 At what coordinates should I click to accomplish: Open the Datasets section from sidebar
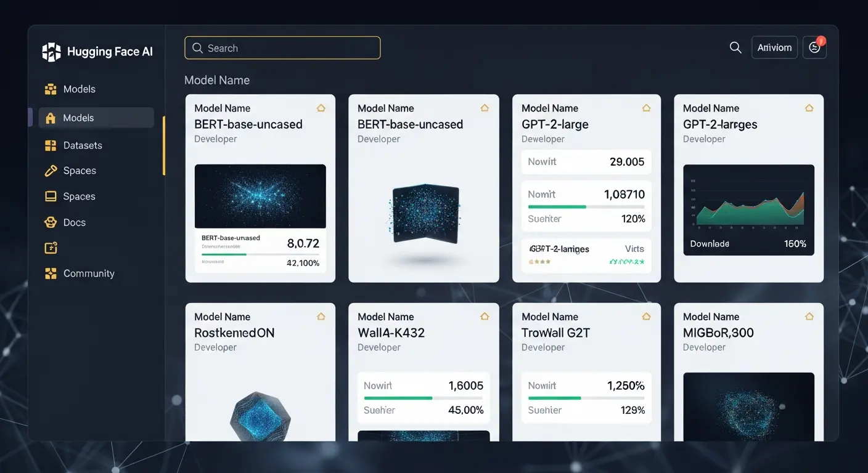[82, 145]
